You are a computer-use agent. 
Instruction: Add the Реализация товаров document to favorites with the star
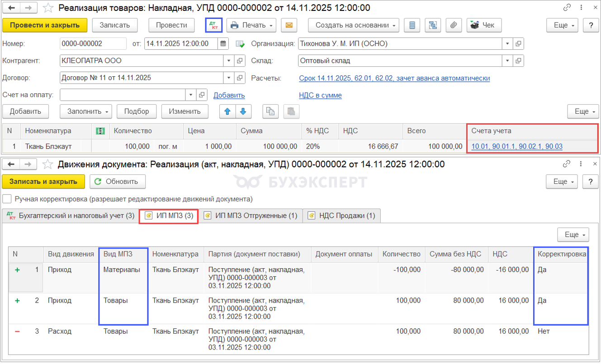pyautogui.click(x=49, y=8)
